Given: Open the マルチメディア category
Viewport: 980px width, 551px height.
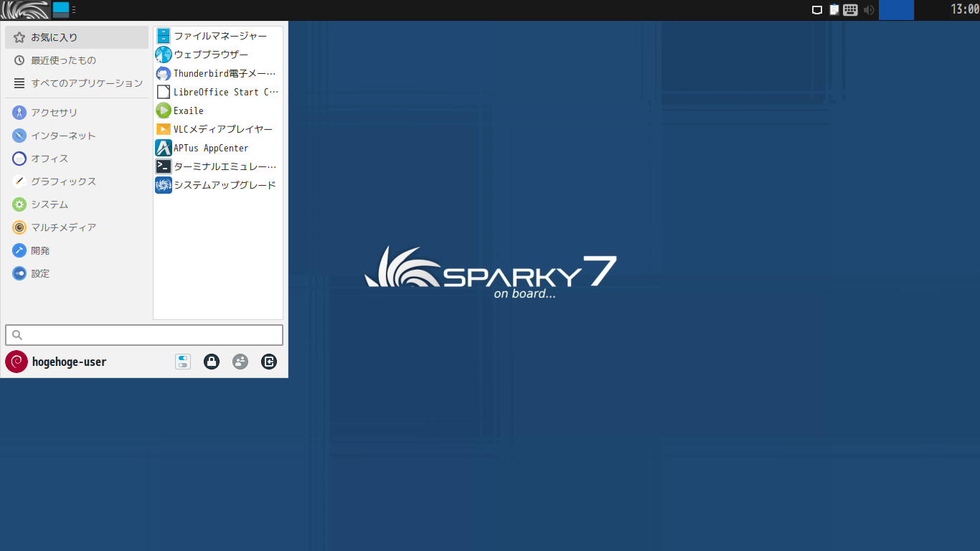Looking at the screenshot, I should click(77, 227).
